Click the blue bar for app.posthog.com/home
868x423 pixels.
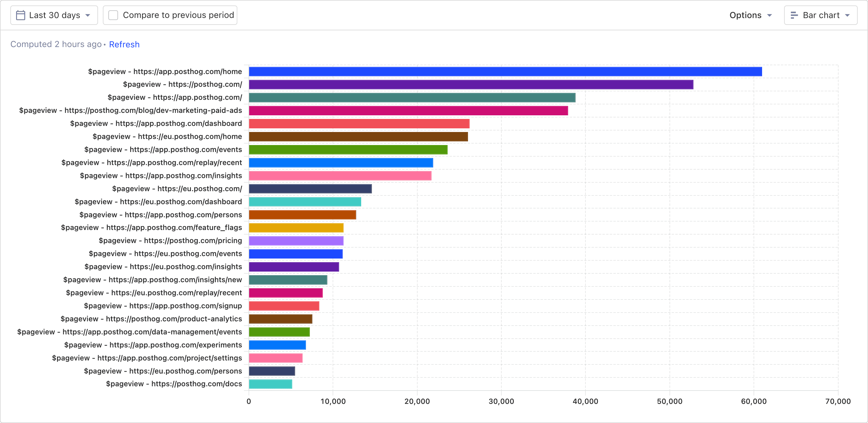click(x=505, y=71)
